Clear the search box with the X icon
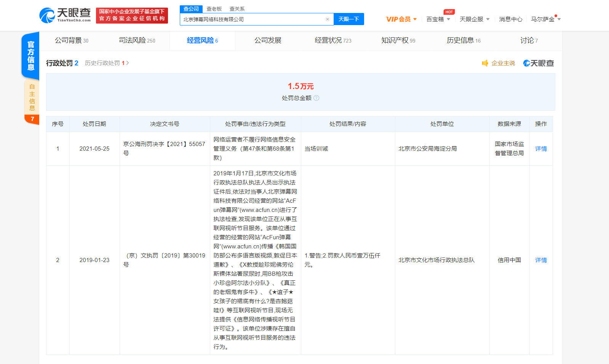Image resolution: width=609 pixels, height=364 pixels. click(x=327, y=19)
